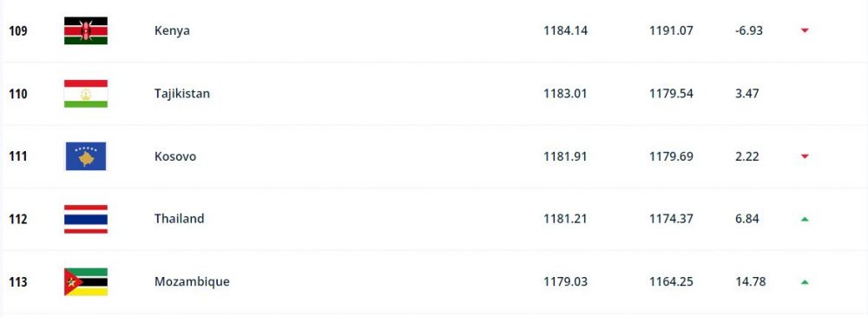Click Kenya's total points 1184.14

(565, 30)
